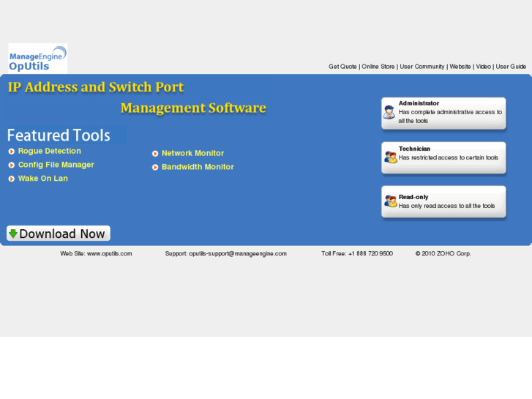Visit the User Community link
The width and height of the screenshot is (532, 399).
coord(422,67)
